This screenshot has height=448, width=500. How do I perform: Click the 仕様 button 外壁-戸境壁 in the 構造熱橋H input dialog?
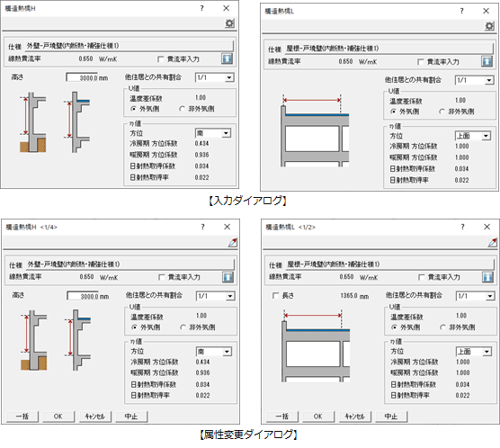click(x=129, y=46)
